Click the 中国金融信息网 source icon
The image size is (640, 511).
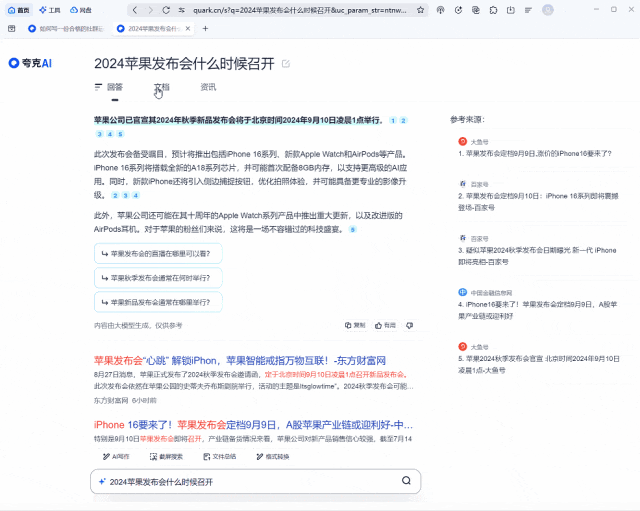click(462, 292)
